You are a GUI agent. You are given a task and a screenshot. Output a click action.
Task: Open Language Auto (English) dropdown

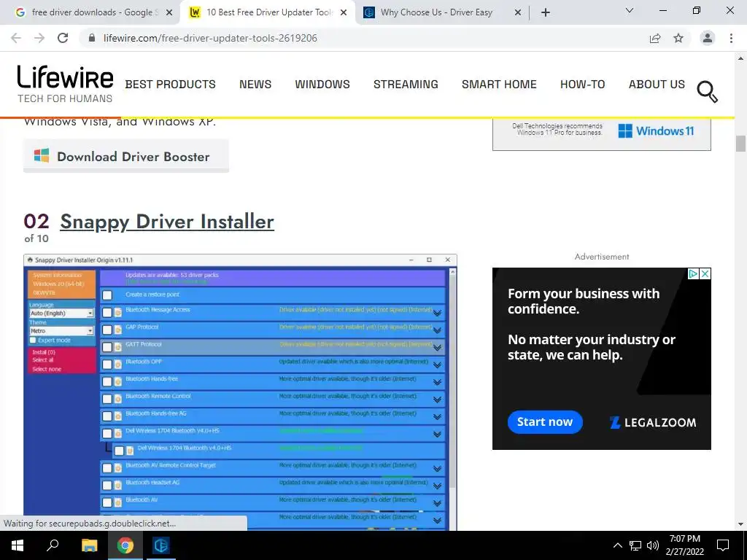61,314
